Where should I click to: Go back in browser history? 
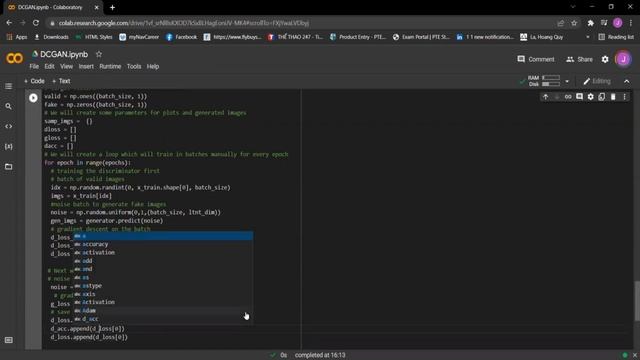pos(9,23)
